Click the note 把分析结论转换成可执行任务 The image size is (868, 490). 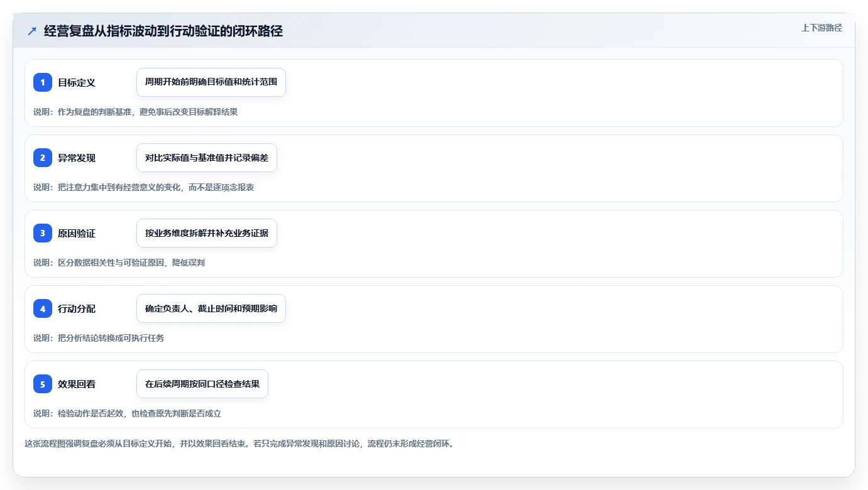[99, 338]
